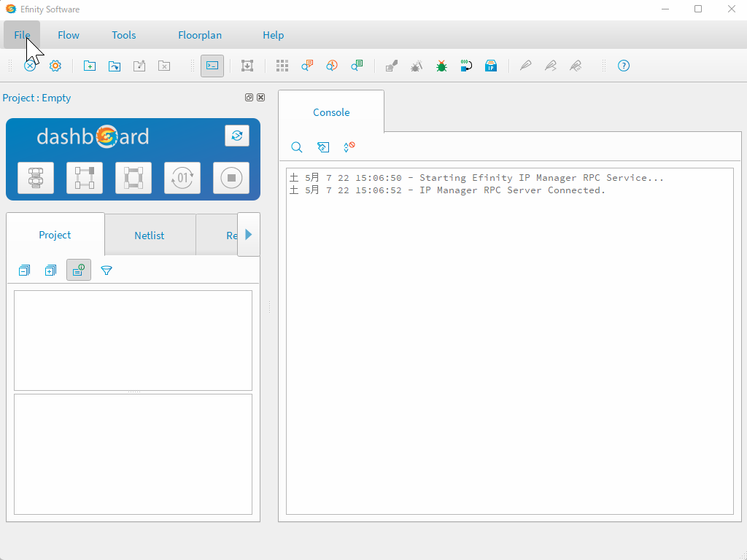Click the second feather pen icon
747x560 pixels.
point(551,66)
